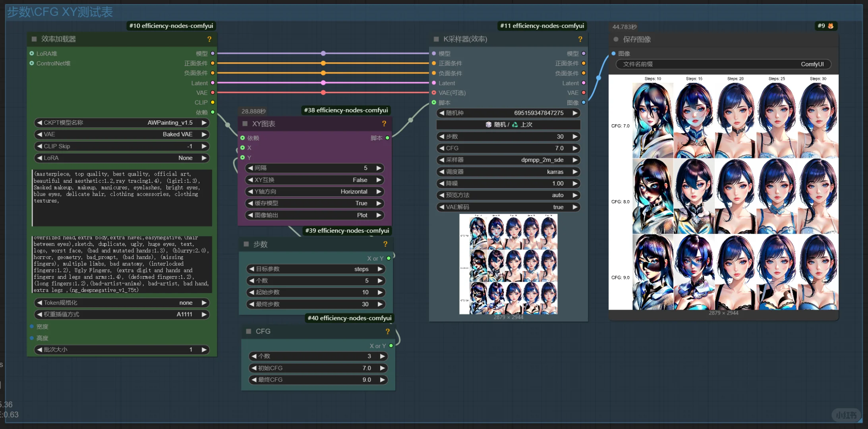Click the 文件名前缀 ComfyUI text field
Screen dimensions: 868x429
click(x=723, y=64)
